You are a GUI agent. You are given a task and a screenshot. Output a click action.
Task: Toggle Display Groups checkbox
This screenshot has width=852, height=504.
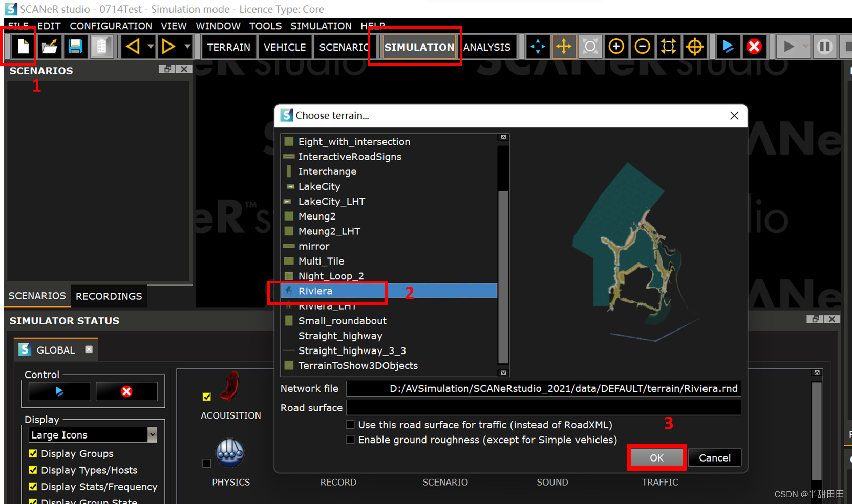(x=33, y=453)
